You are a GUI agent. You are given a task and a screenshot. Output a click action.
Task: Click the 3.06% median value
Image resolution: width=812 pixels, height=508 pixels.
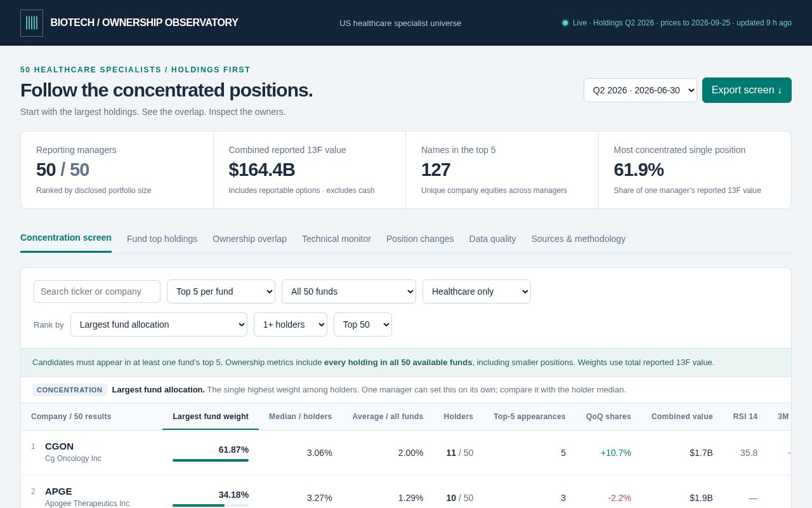click(320, 453)
